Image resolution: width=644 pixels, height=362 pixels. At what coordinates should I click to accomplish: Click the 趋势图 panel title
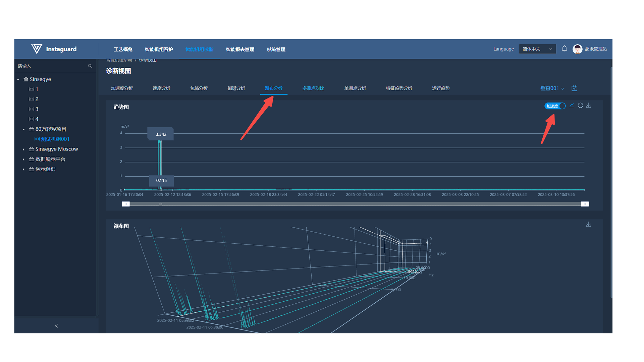(x=121, y=107)
